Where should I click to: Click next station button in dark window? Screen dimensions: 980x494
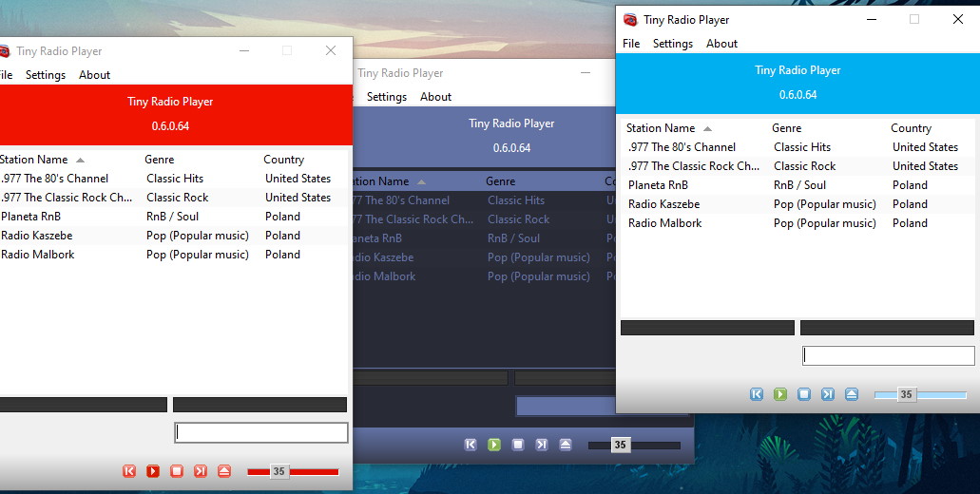[542, 445]
